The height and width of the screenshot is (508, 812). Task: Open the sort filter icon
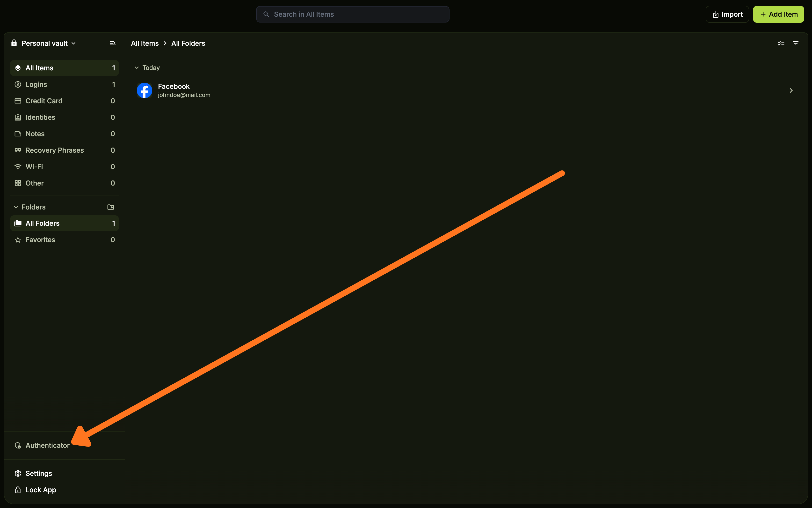point(796,43)
